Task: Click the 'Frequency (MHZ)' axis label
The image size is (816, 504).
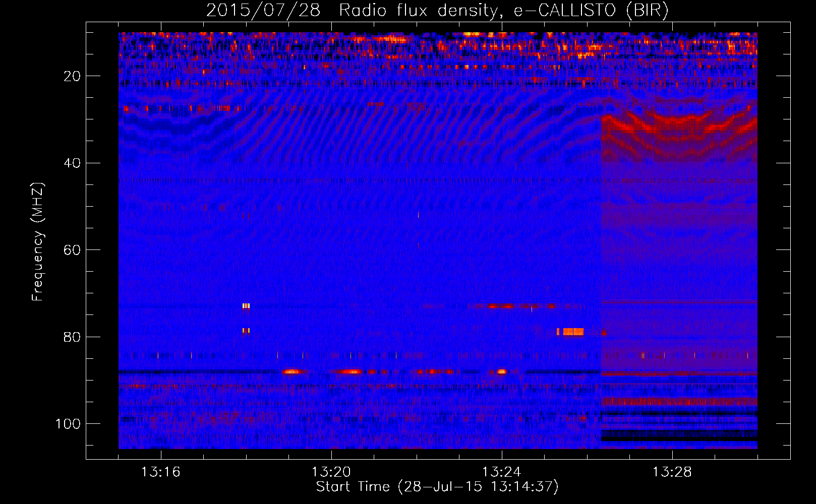Action: (x=38, y=242)
